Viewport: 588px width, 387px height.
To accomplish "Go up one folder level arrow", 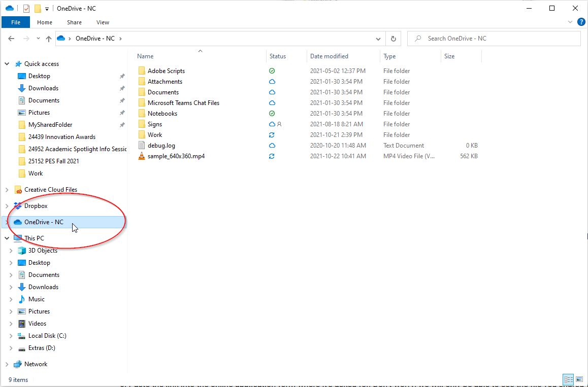I will 48,39.
